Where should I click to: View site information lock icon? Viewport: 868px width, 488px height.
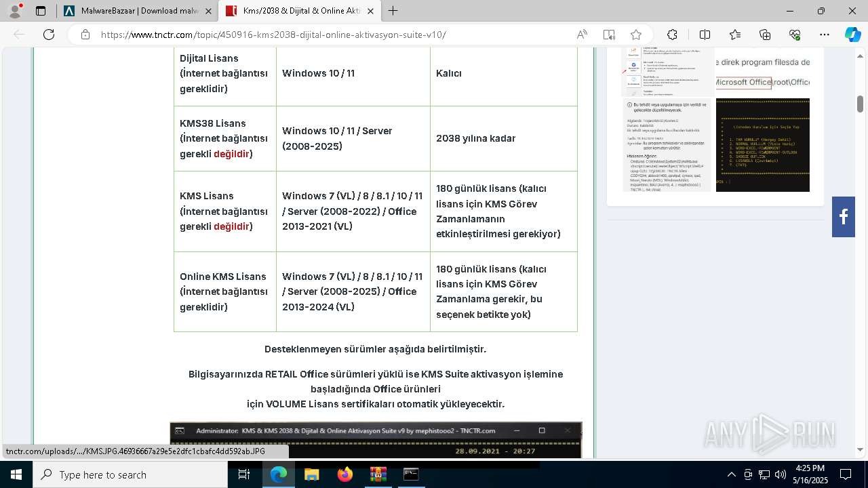click(x=85, y=35)
